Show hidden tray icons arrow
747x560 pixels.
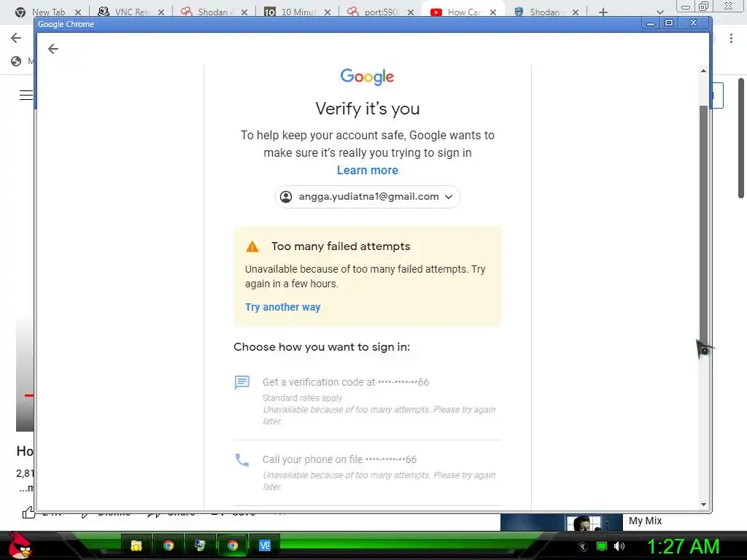pos(582,547)
